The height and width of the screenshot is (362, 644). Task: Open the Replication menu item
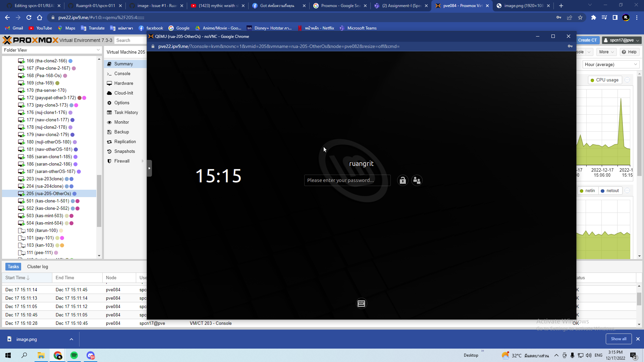(125, 141)
